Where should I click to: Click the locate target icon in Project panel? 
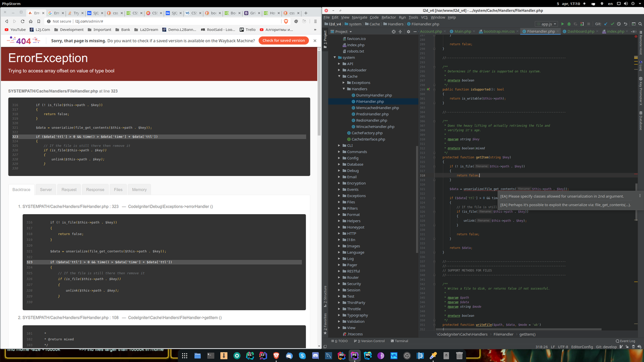393,32
